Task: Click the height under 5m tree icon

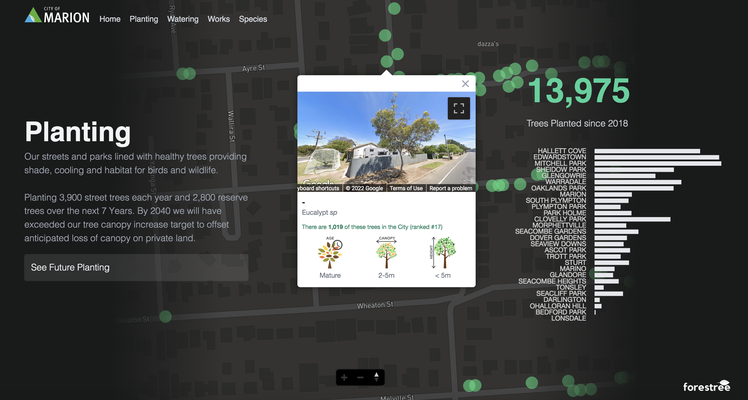Action: pos(441,253)
